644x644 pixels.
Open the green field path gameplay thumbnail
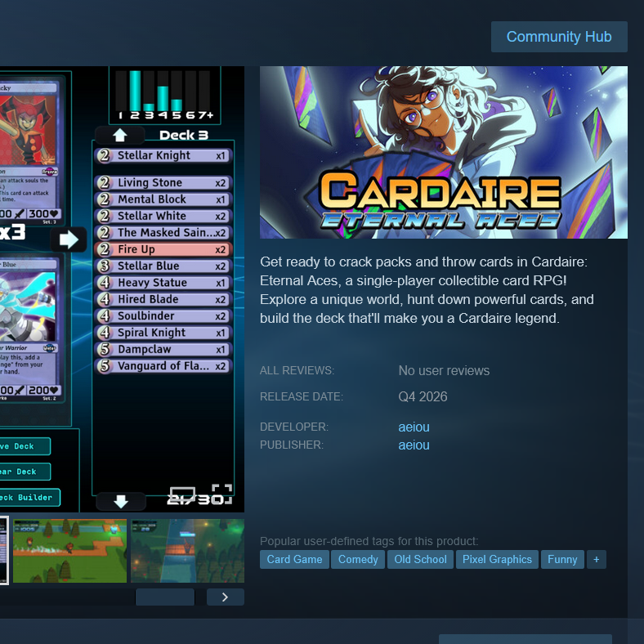click(69, 551)
